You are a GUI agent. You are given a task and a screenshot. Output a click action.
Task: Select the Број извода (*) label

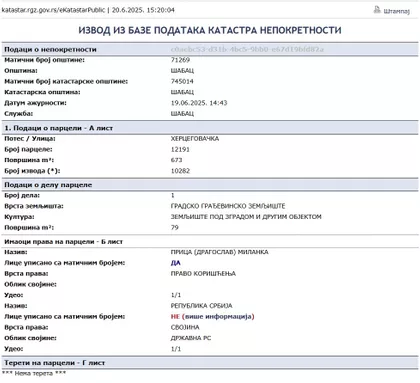click(x=32, y=171)
